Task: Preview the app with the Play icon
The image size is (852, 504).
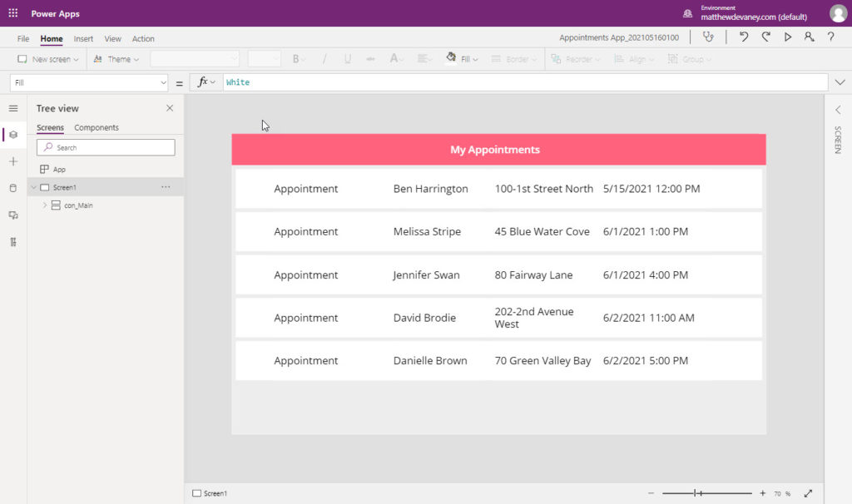Action: click(786, 37)
